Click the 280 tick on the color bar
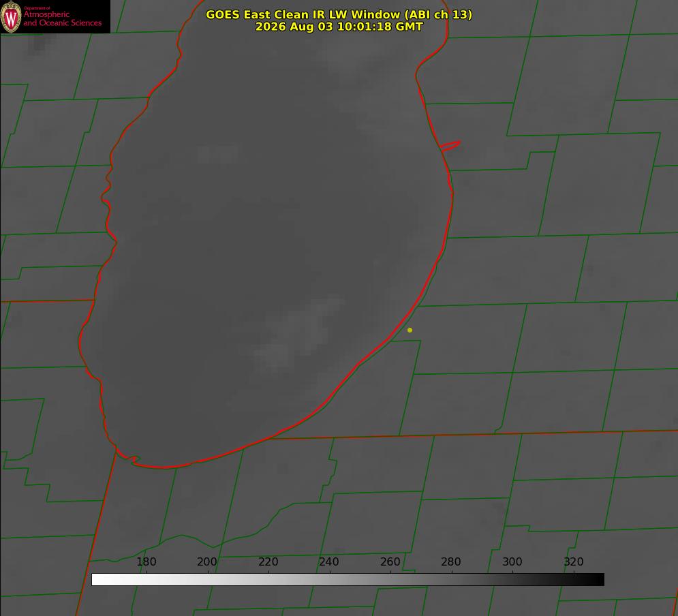The width and height of the screenshot is (678, 616). point(451,561)
